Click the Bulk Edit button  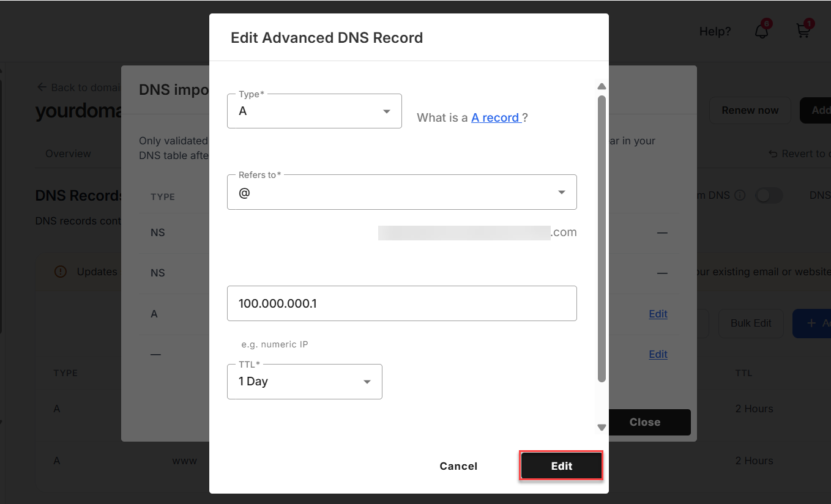[751, 323]
